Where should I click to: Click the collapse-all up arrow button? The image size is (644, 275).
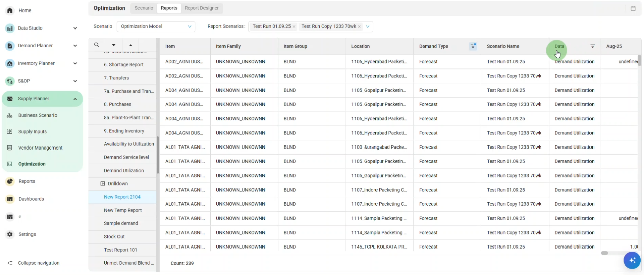[131, 45]
